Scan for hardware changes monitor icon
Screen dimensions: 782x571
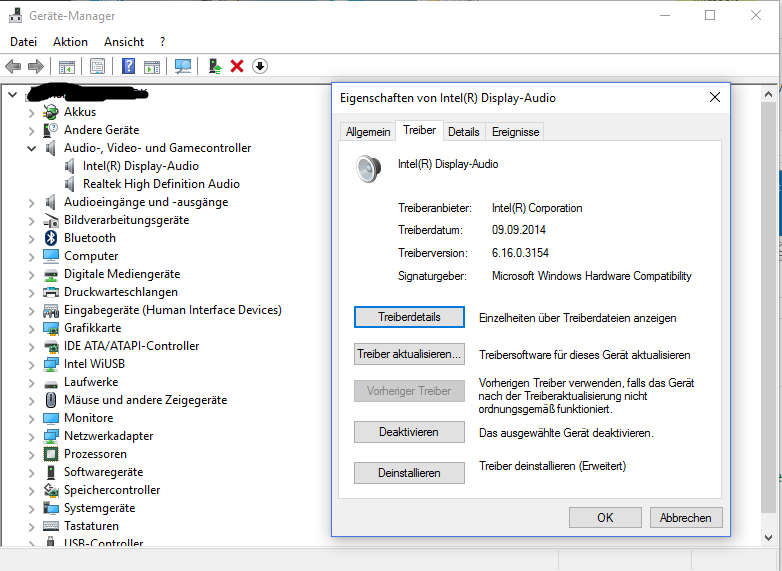[183, 66]
